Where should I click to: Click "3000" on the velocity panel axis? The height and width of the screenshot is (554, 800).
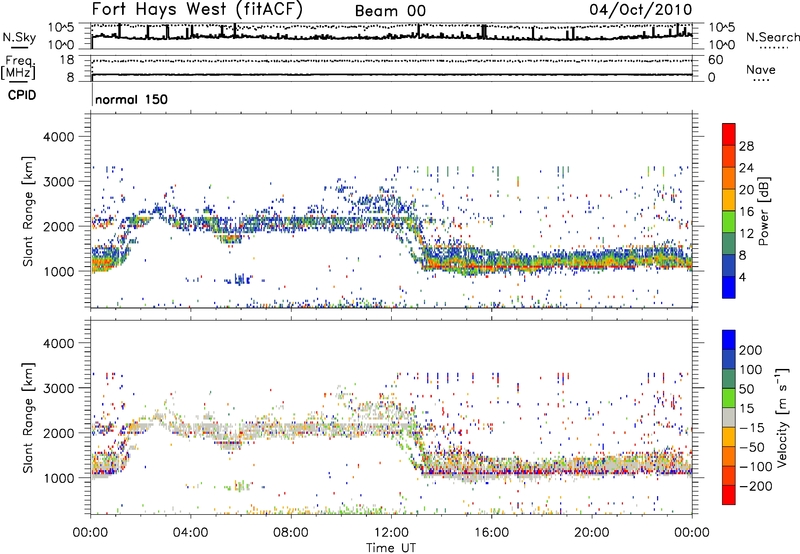(x=58, y=388)
